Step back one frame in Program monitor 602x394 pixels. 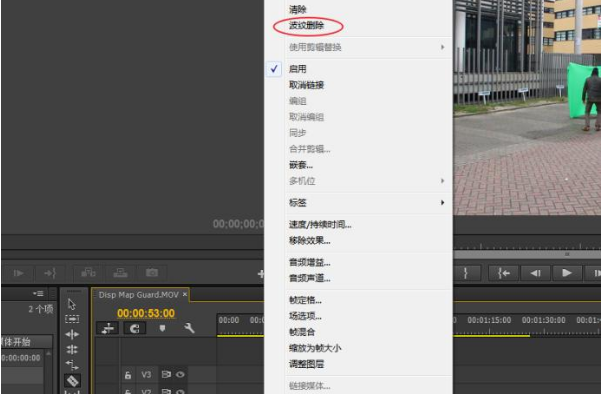pos(536,273)
